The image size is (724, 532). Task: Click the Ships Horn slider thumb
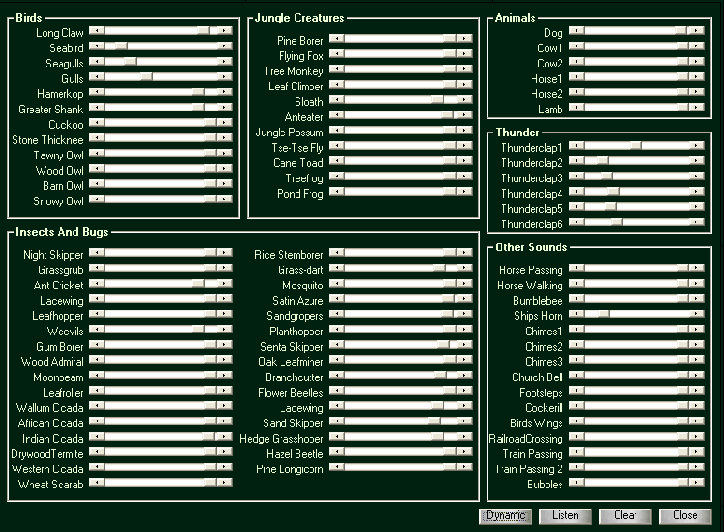tap(603, 314)
